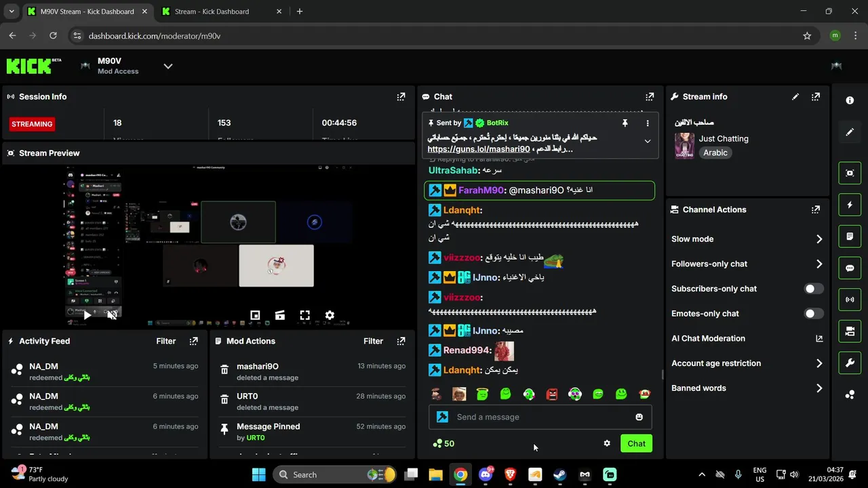Open Windows Start menu
The height and width of the screenshot is (488, 868).
[x=258, y=474]
